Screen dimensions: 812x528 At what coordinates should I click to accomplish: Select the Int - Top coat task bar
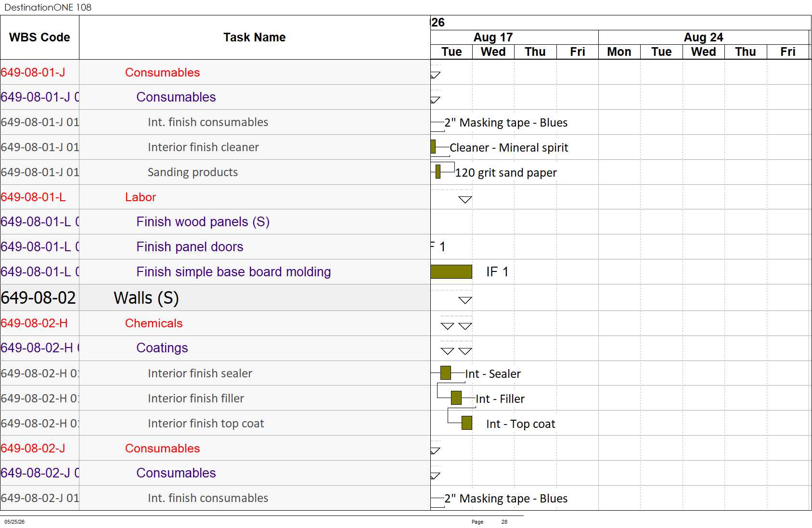[467, 423]
